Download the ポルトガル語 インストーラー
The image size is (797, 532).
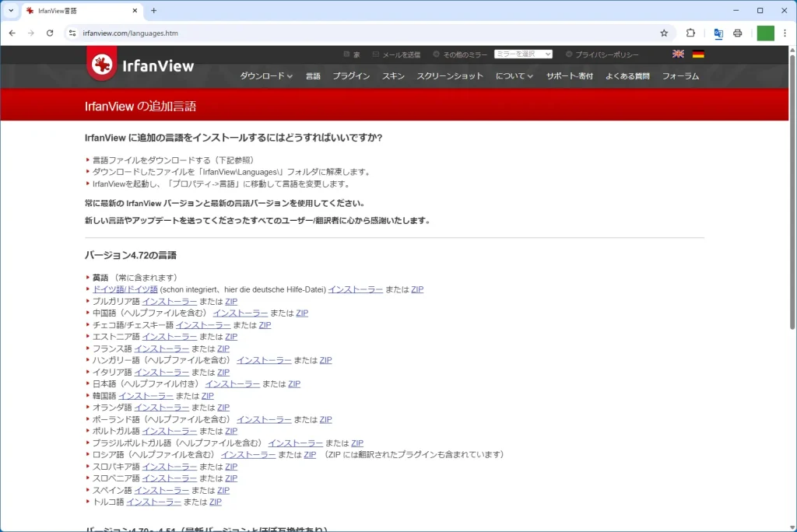click(169, 431)
